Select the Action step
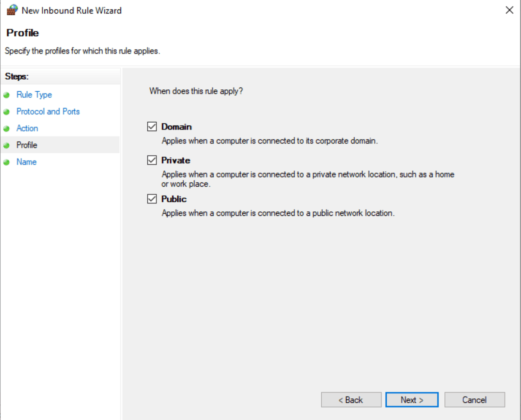Image resolution: width=521 pixels, height=420 pixels. click(x=27, y=128)
